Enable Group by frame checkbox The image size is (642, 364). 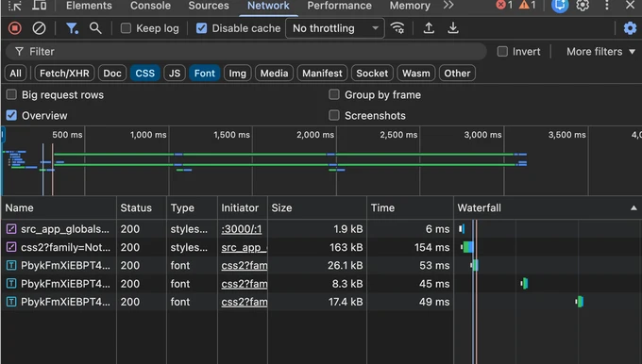point(334,94)
